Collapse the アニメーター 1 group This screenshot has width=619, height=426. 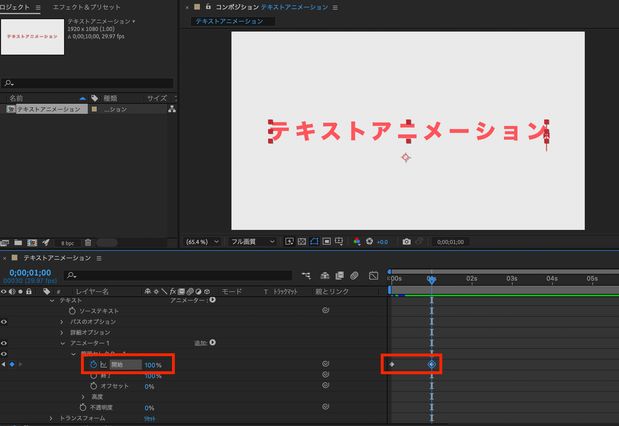coord(62,343)
